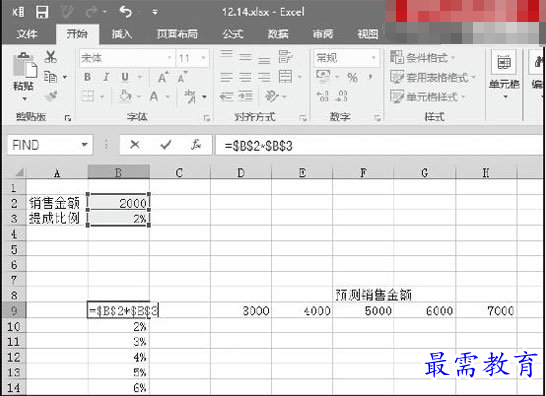Click Increase Font Size icon

(163, 77)
